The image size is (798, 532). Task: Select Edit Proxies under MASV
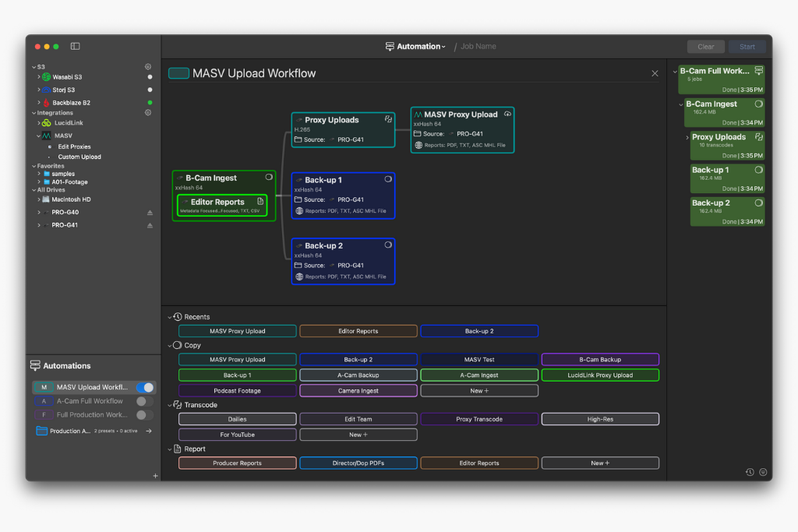coord(74,146)
